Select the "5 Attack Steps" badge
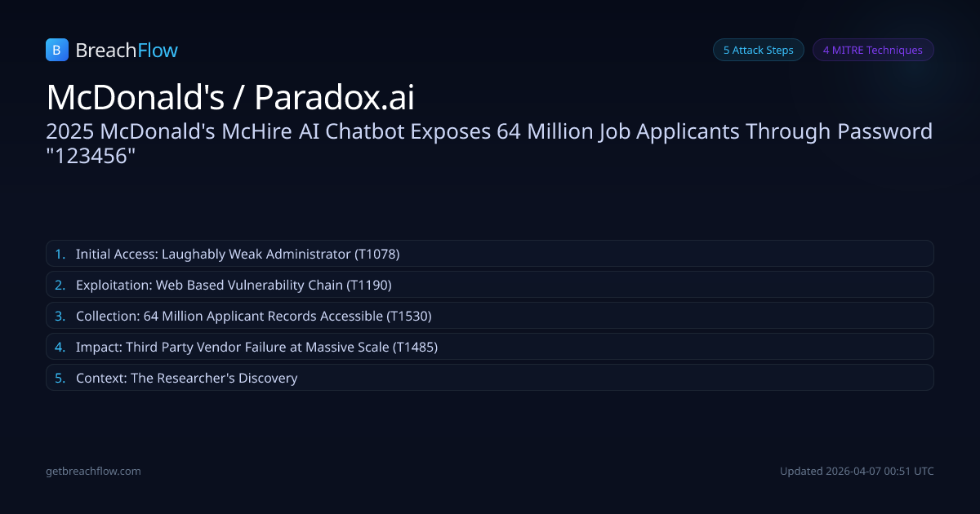This screenshot has width=980, height=514. pyautogui.click(x=758, y=50)
